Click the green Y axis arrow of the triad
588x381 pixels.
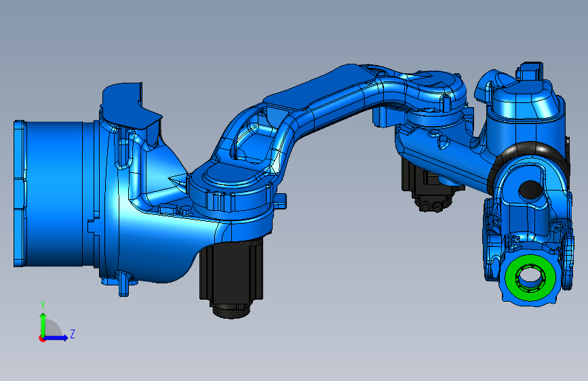(x=43, y=324)
